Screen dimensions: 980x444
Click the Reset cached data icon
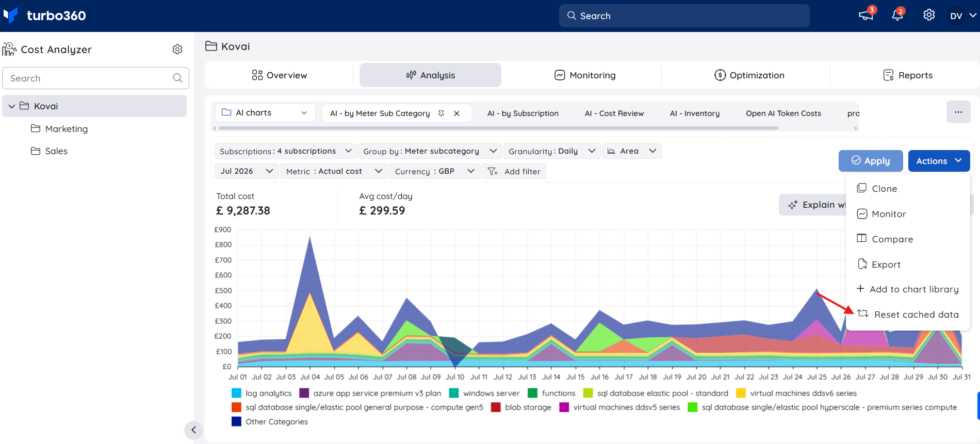tap(863, 314)
